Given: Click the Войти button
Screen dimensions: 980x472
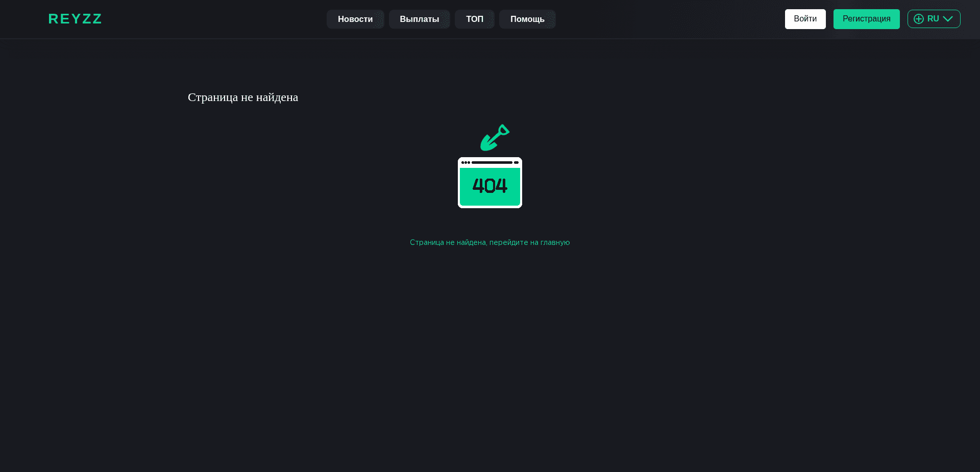Looking at the screenshot, I should 805,18.
